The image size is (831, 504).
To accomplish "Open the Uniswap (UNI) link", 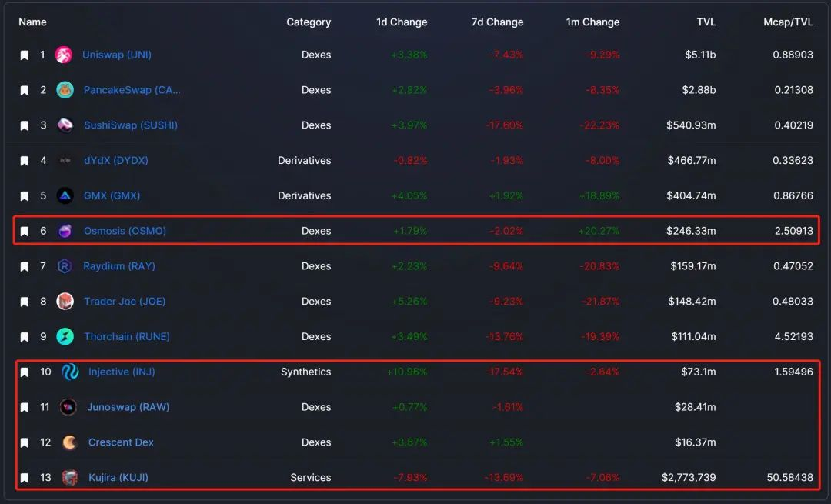I will [117, 55].
